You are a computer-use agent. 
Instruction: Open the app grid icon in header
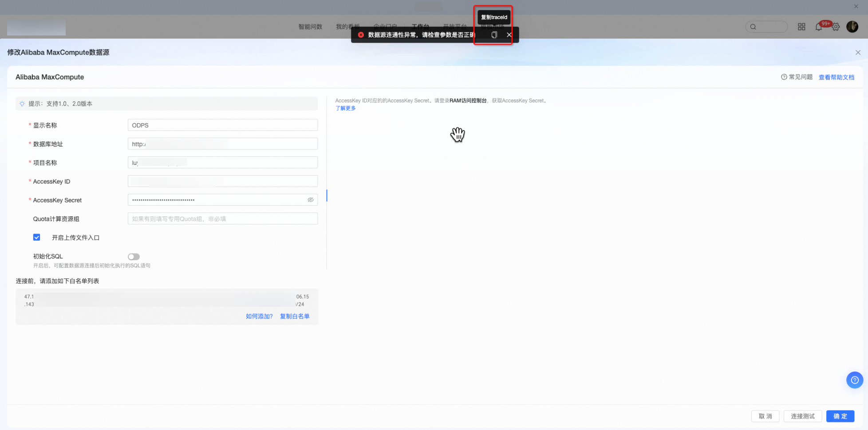point(801,27)
